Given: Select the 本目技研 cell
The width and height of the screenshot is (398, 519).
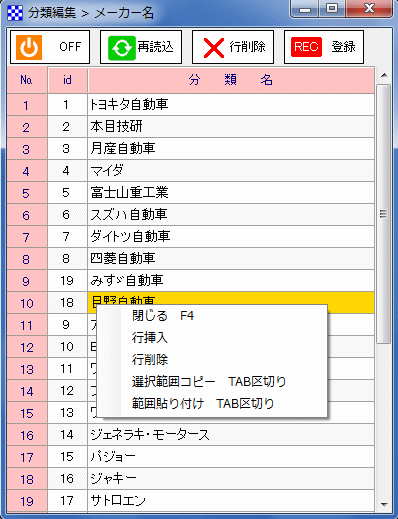Looking at the screenshot, I should point(231,127).
